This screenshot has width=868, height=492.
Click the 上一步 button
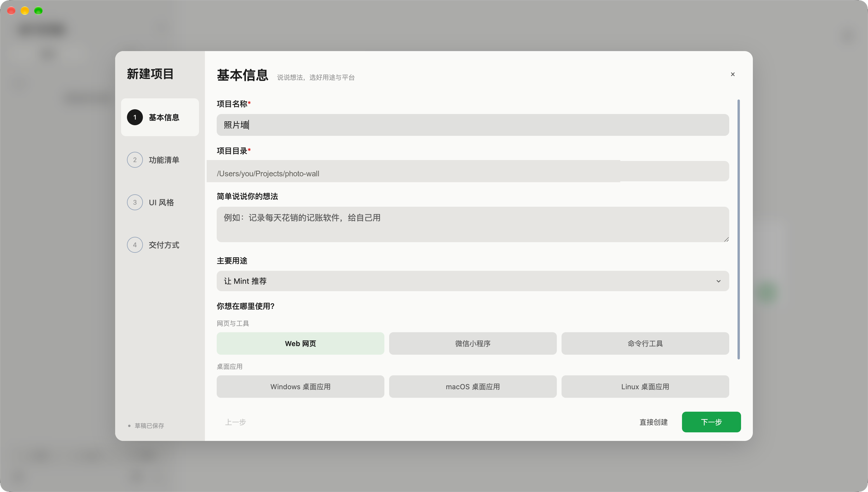(235, 422)
